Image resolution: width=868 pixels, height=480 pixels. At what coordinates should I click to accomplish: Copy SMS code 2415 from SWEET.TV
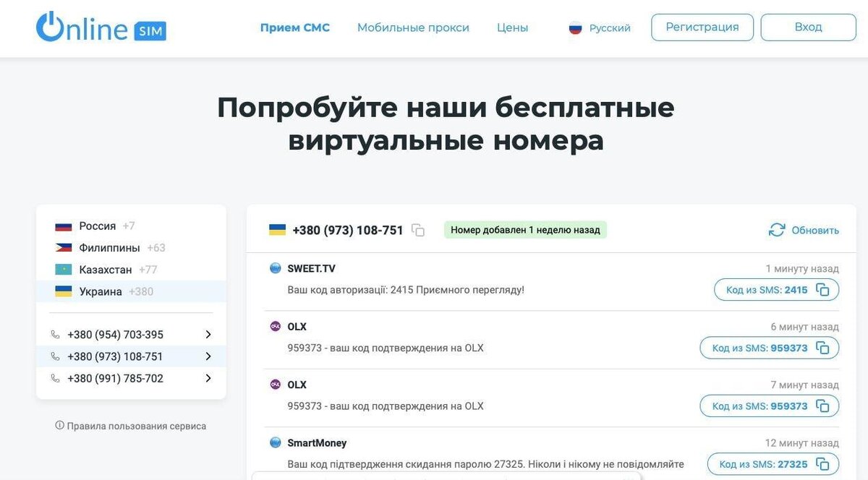click(822, 290)
